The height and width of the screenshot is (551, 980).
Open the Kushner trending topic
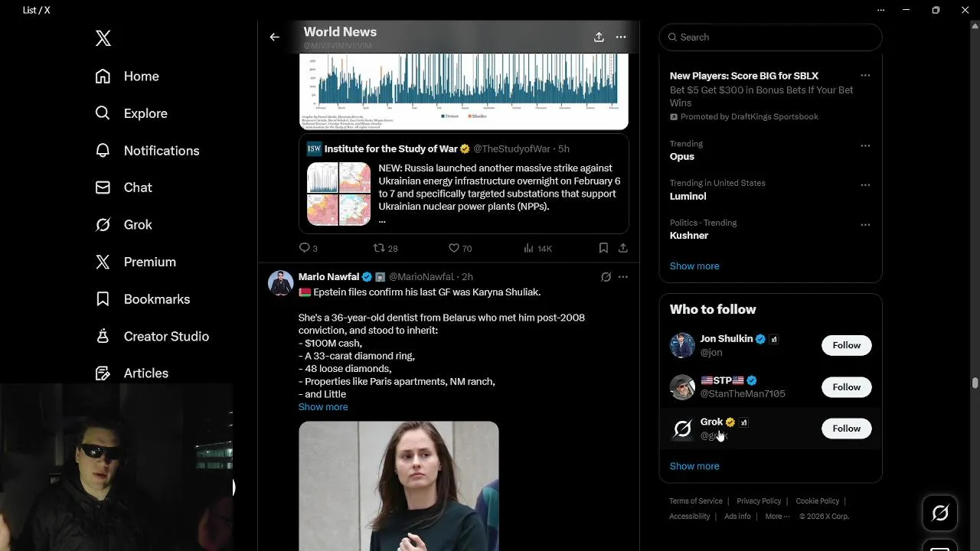[689, 236]
